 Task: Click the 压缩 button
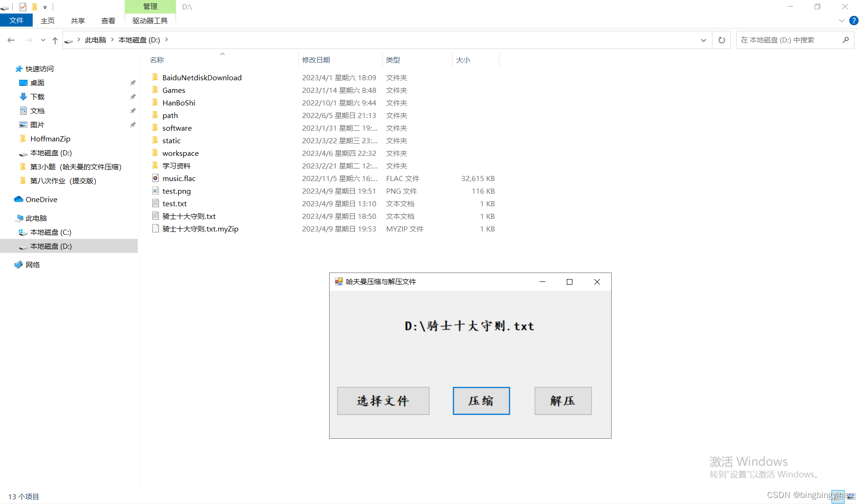point(481,401)
